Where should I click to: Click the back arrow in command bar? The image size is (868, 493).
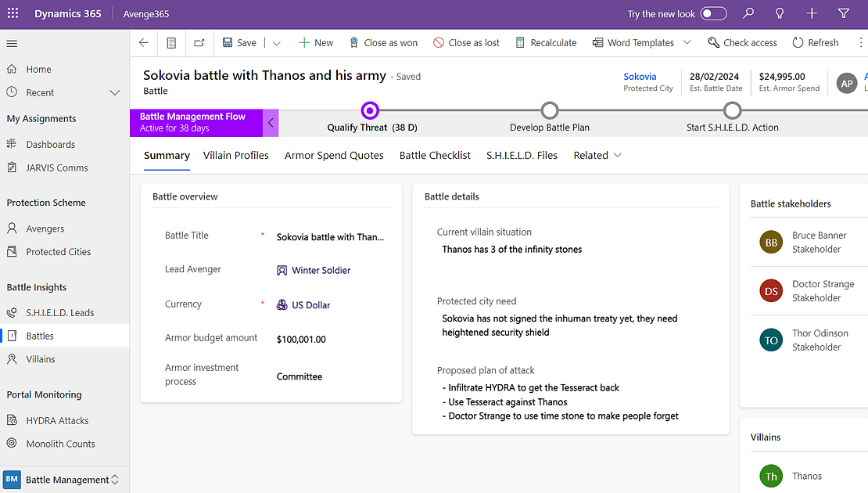click(144, 43)
